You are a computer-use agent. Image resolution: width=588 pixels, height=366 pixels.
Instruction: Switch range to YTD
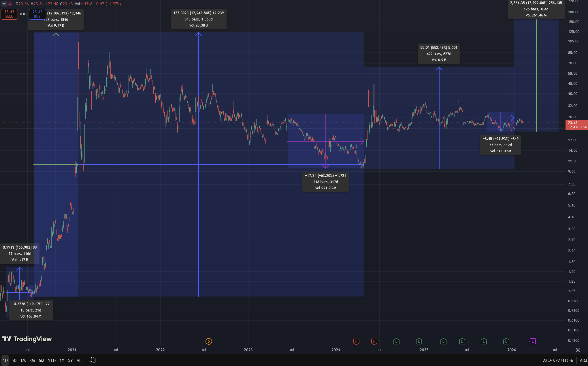[52, 360]
